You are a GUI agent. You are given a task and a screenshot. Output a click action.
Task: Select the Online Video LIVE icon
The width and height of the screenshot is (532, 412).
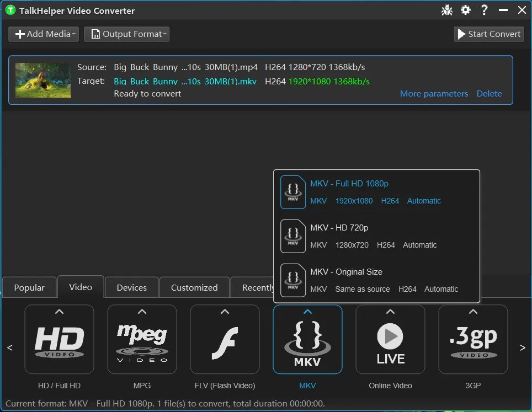pyautogui.click(x=390, y=339)
